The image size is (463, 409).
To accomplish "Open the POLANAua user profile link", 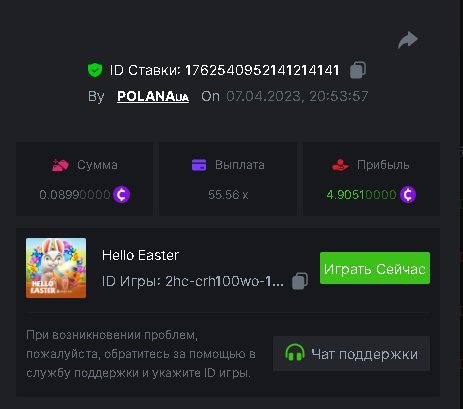I will (x=153, y=96).
